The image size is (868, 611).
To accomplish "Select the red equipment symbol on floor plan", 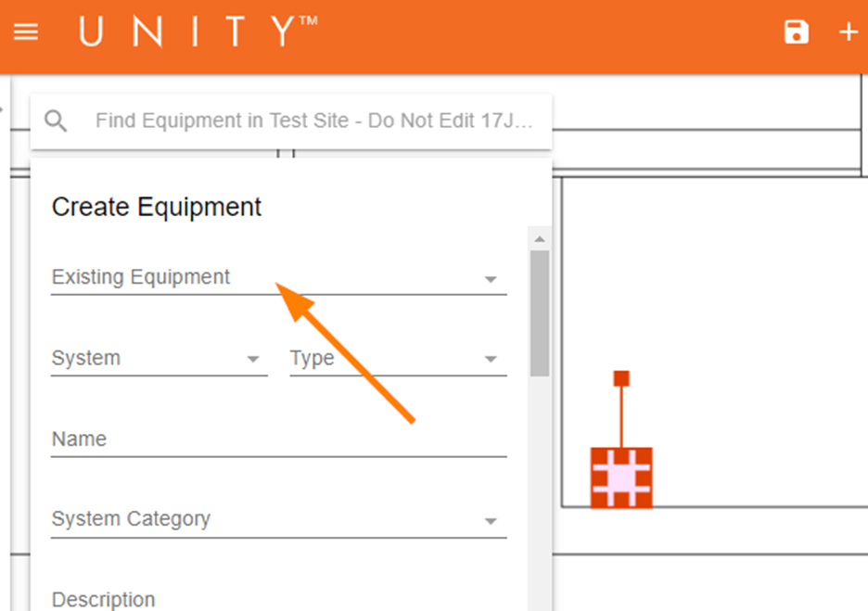I will click(621, 477).
